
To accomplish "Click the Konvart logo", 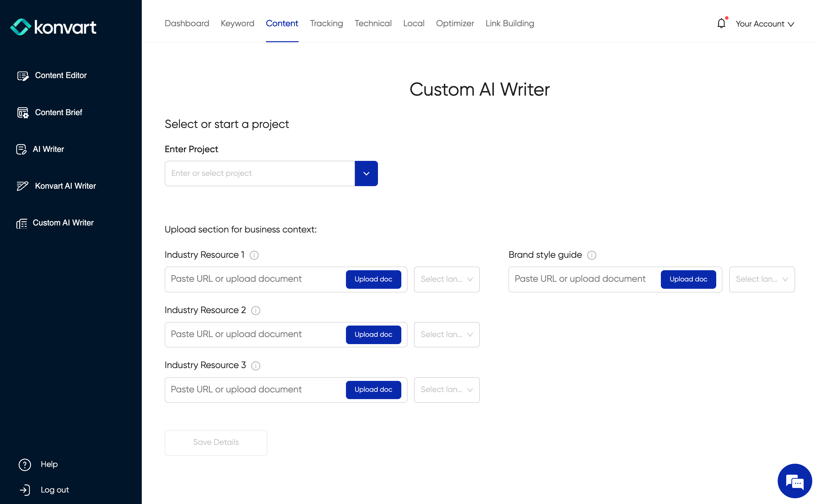I will point(53,27).
